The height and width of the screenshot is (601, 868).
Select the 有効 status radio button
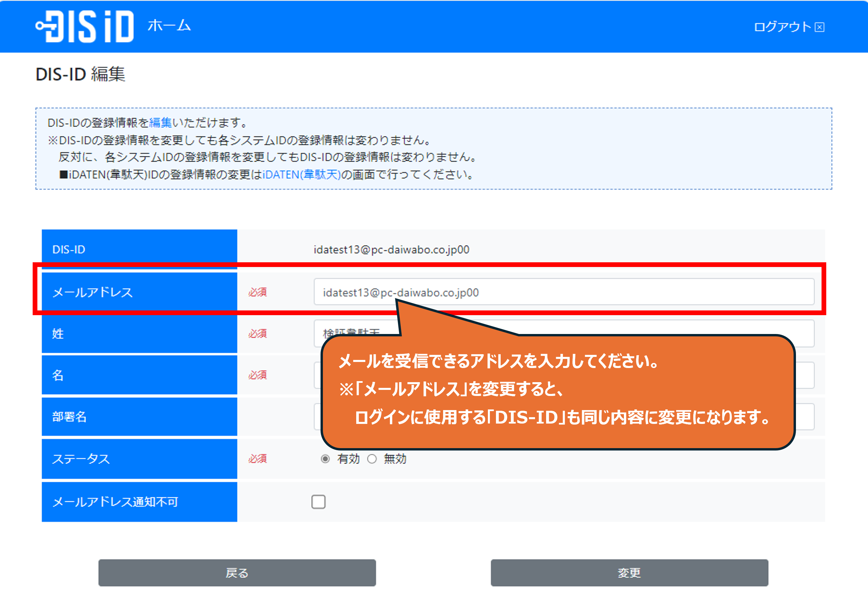pyautogui.click(x=325, y=459)
